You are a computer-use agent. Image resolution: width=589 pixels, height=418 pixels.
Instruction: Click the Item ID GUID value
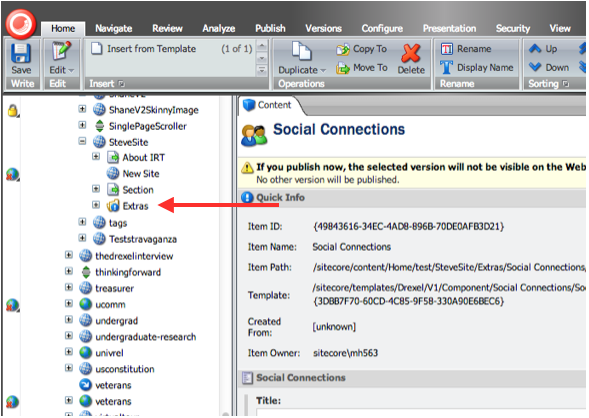pyautogui.click(x=408, y=226)
